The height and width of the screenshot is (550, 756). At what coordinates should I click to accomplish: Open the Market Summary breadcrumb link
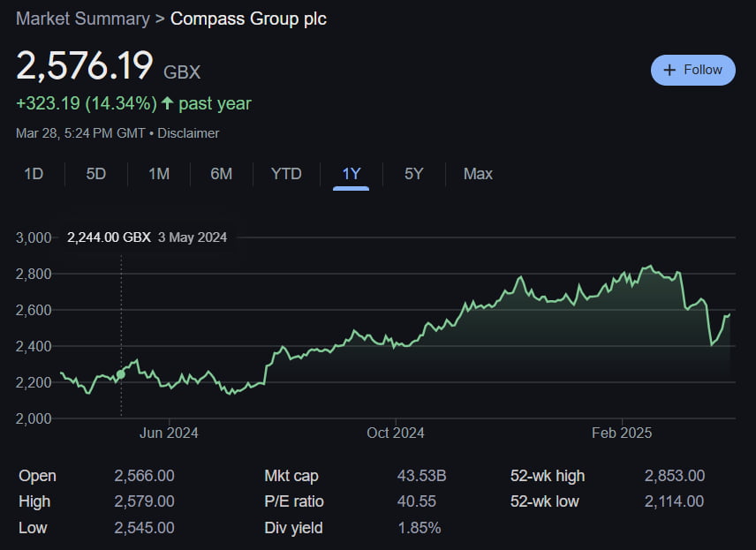click(x=82, y=19)
